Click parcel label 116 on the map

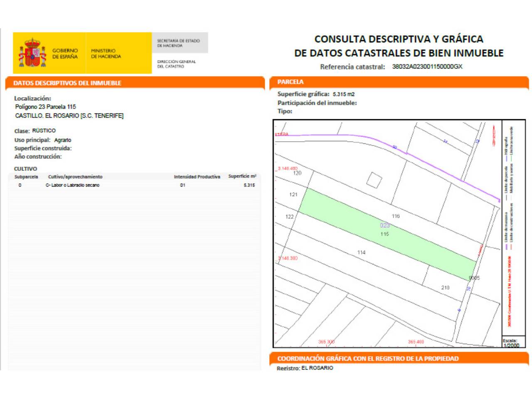[396, 216]
